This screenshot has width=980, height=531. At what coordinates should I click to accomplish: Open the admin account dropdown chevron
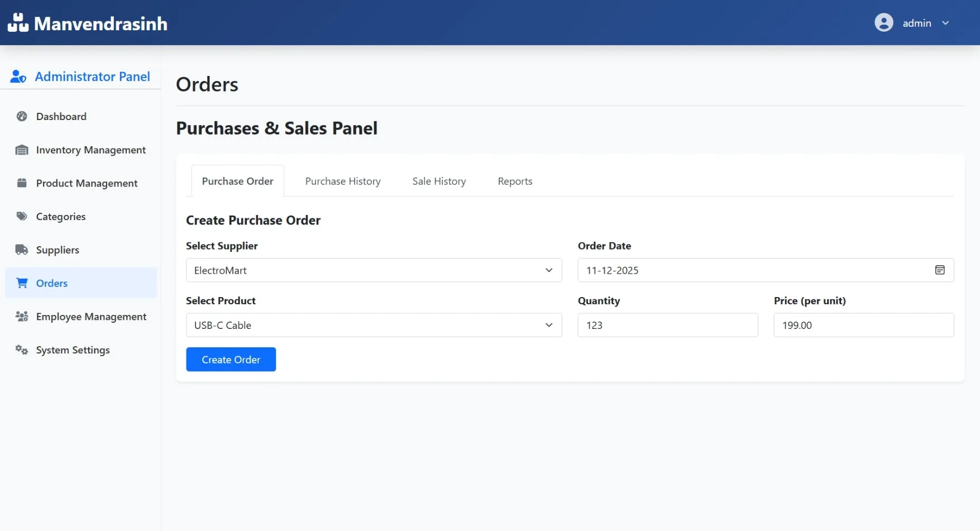(946, 23)
